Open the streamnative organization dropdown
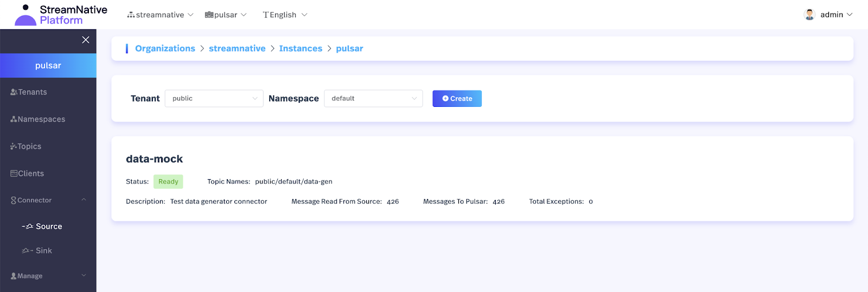Viewport: 868px width, 292px height. pyautogui.click(x=160, y=15)
